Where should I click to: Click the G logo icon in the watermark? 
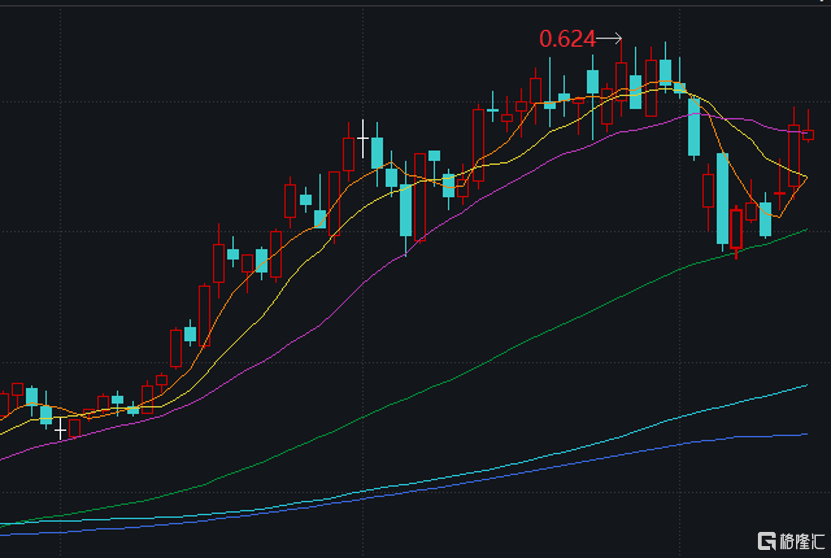767,540
